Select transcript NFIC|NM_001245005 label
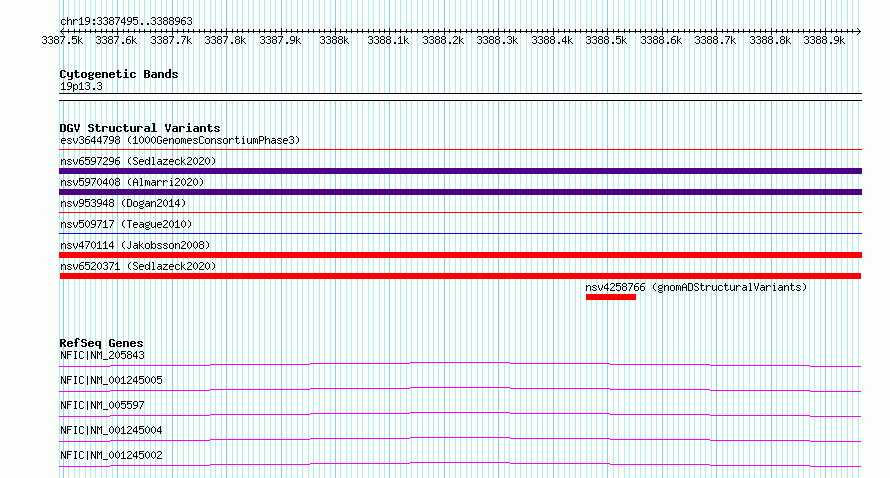 111,380
